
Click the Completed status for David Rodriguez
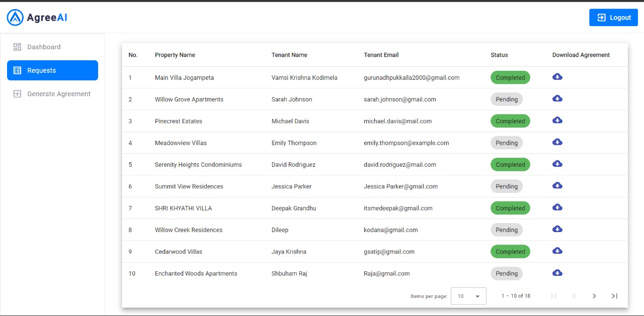pos(510,165)
